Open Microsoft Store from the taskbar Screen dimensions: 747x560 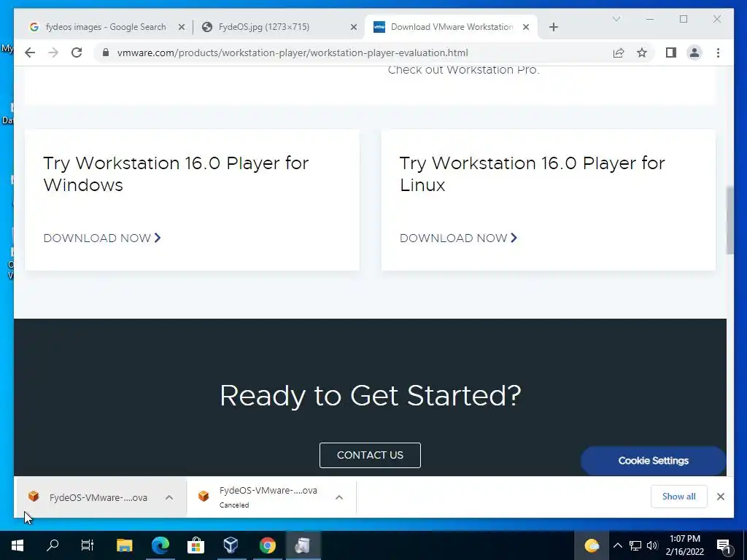pos(196,545)
